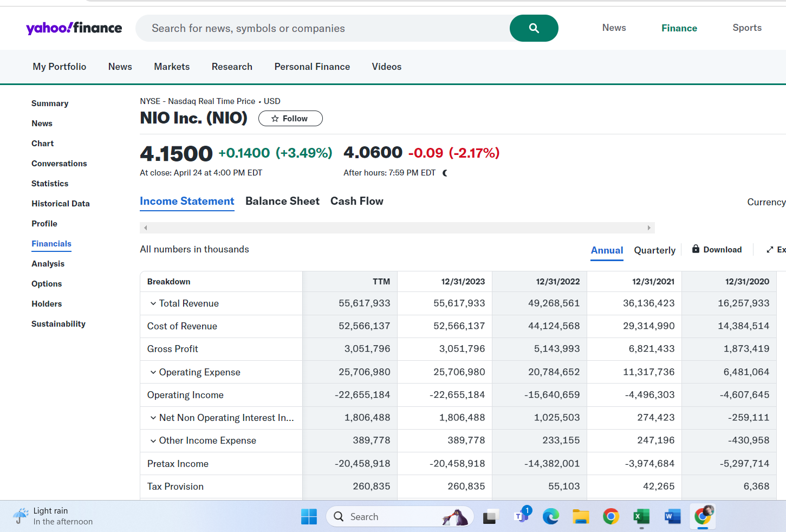Open Google Chrome from taskbar
Viewport: 786px width, 532px height.
point(611,517)
